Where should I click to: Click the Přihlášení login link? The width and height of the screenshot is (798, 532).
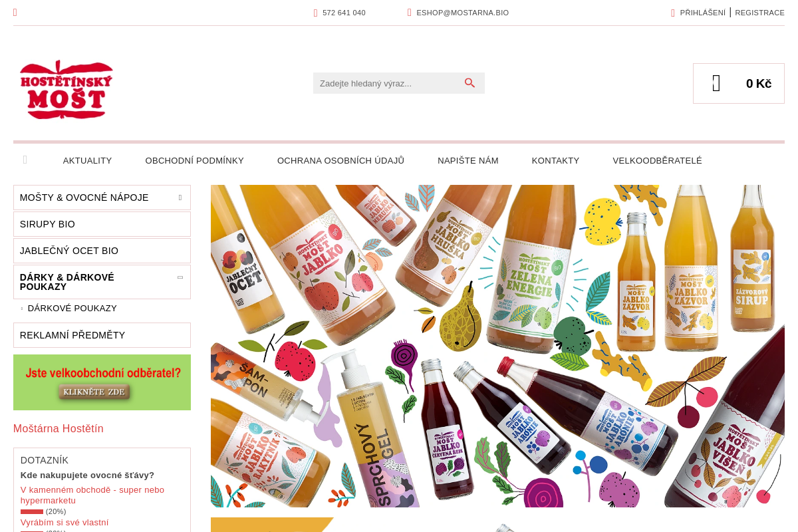pos(703,13)
